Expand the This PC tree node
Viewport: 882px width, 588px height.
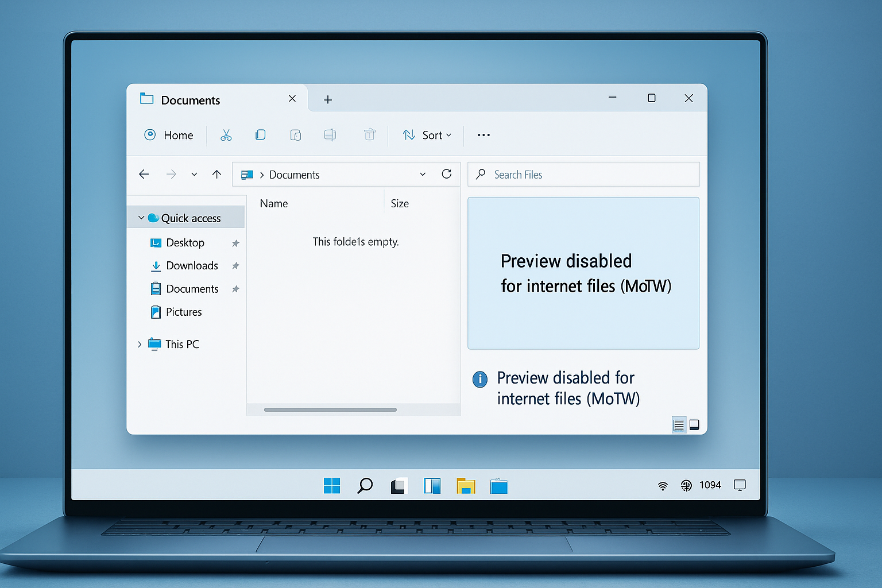pyautogui.click(x=140, y=344)
